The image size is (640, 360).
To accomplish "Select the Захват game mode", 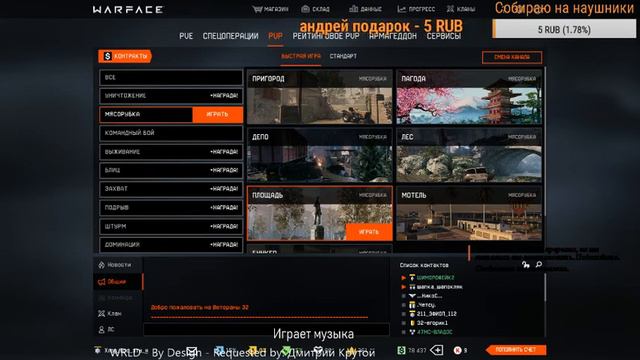I will tap(171, 189).
